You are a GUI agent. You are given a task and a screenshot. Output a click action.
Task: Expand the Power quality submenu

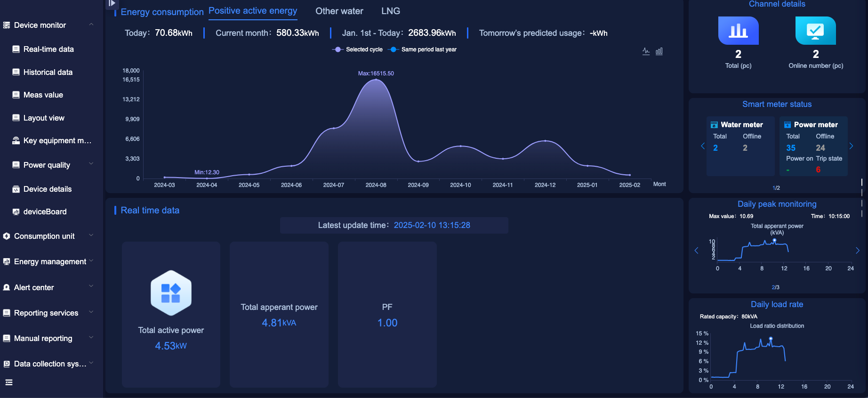click(91, 164)
